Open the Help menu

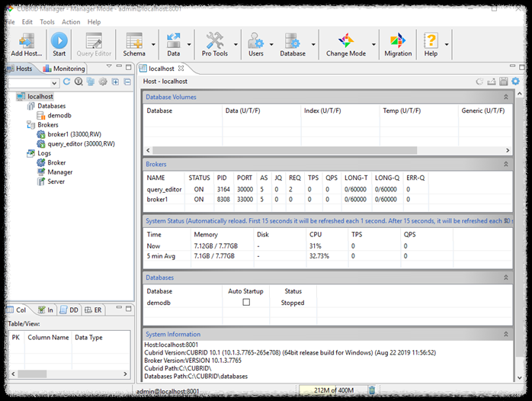[94, 21]
